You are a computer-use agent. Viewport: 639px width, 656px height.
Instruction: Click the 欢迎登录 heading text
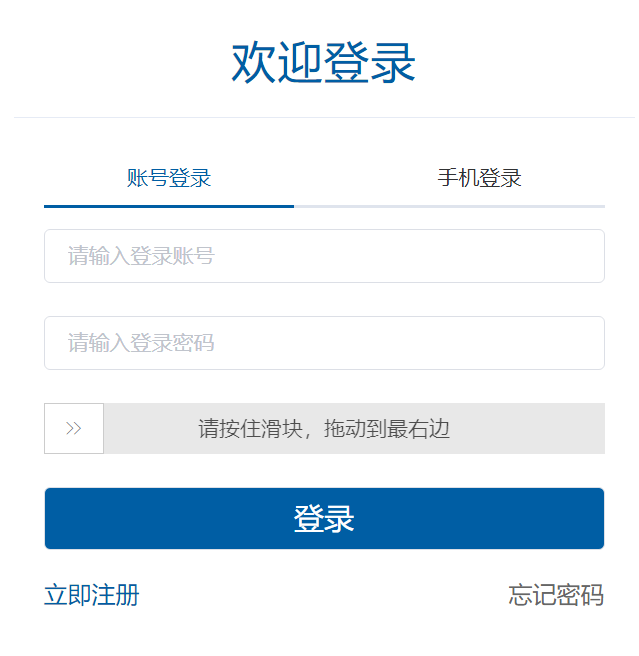click(x=323, y=62)
